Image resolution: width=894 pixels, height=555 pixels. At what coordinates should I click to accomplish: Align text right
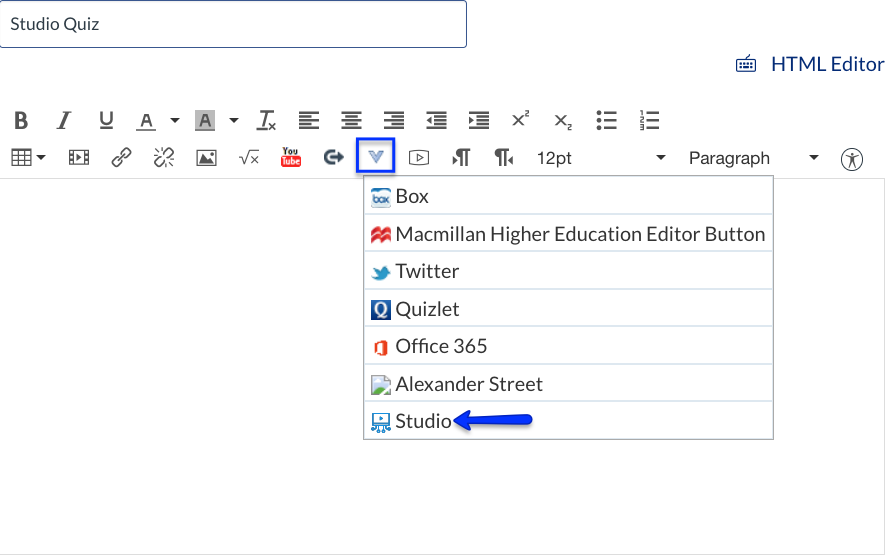click(393, 120)
